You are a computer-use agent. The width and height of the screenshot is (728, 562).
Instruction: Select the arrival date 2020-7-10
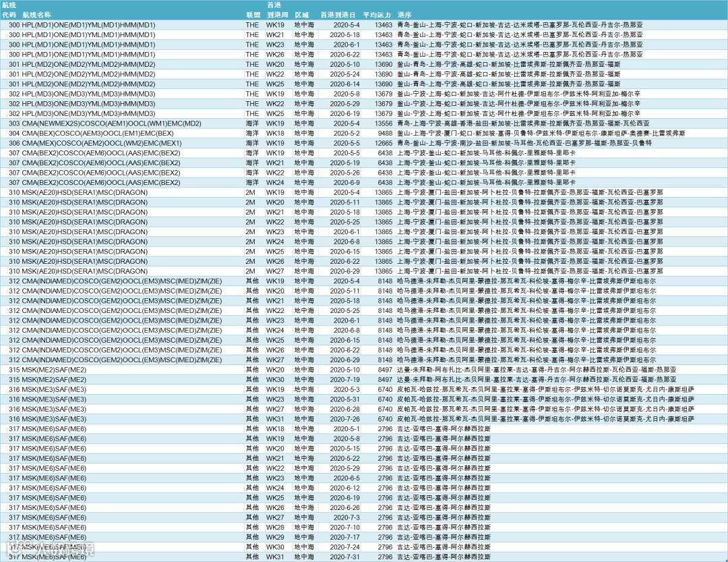tap(344, 528)
